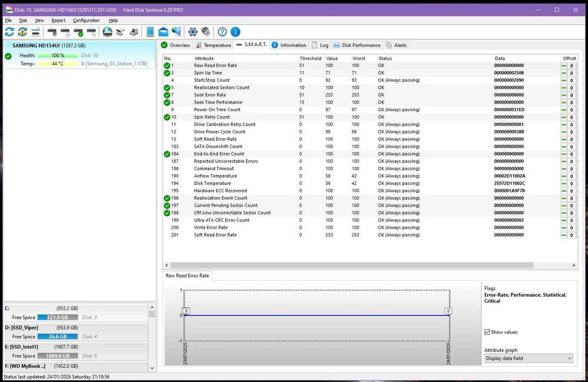Screen dimensions: 588x382
Task: Click the horizontal scrollbar left arrow in attribute table
Action: click(167, 266)
